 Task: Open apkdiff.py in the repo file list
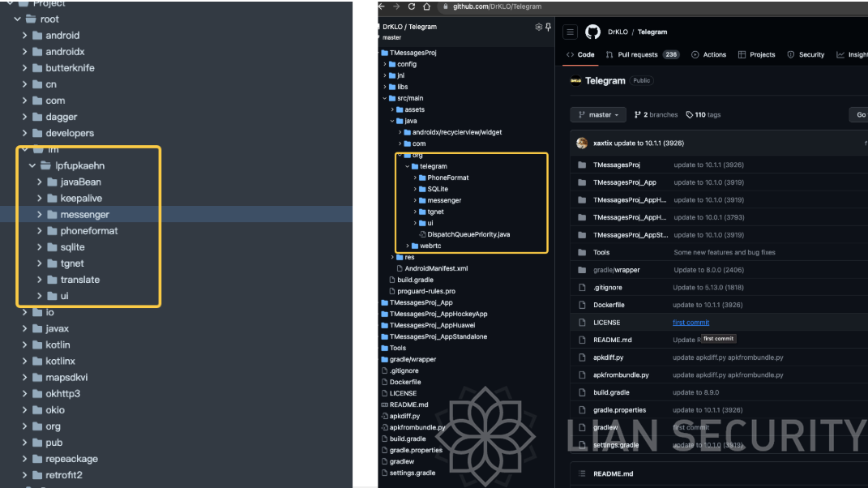609,357
